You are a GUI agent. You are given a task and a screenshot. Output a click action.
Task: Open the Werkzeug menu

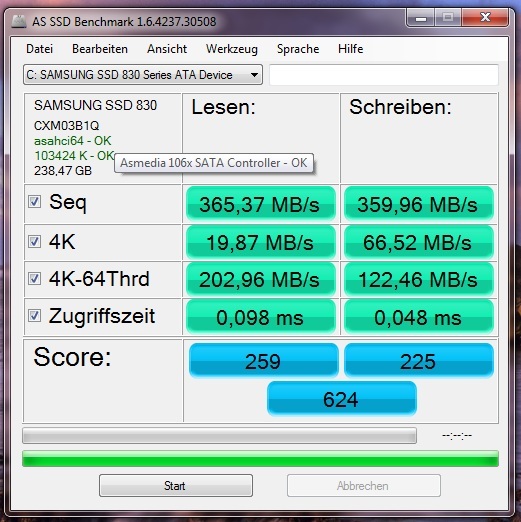[232, 49]
